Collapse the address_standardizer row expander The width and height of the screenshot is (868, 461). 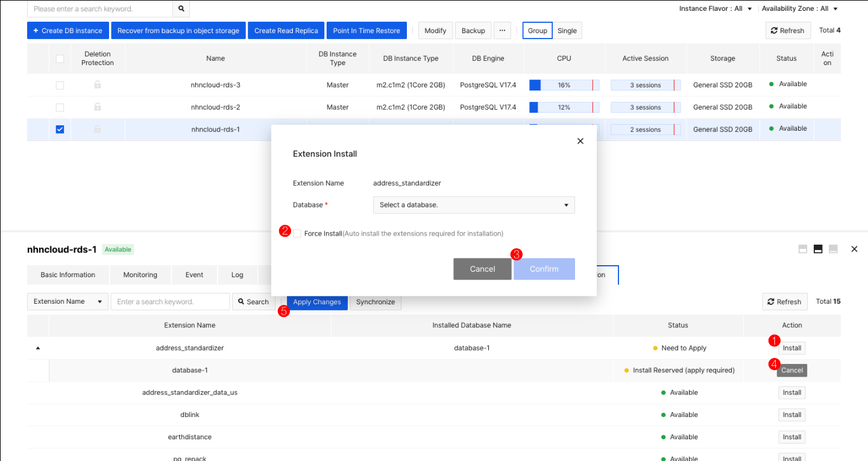click(x=38, y=348)
